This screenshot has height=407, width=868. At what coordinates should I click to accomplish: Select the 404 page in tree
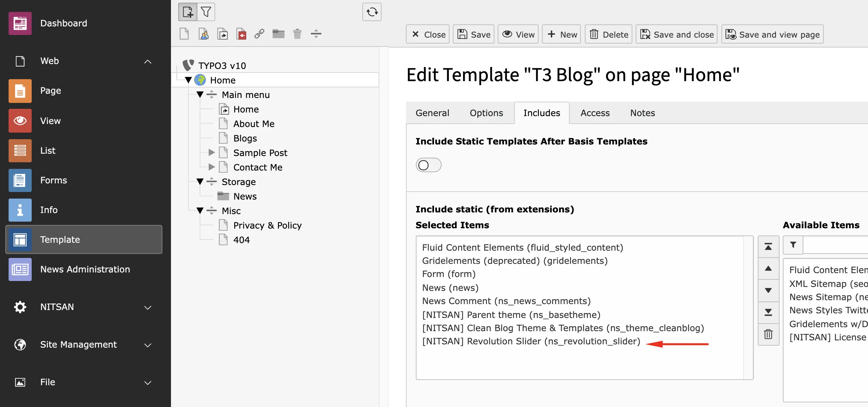coord(241,240)
